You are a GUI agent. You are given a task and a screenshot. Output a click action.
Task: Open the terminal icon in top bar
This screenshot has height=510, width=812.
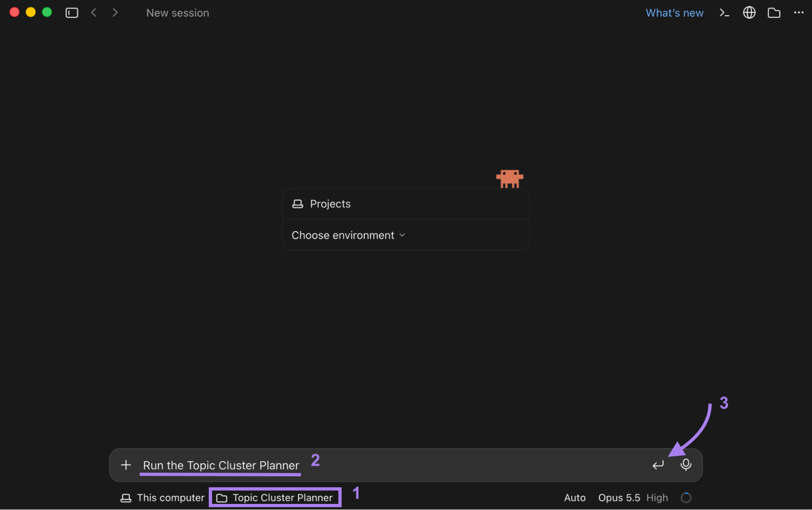coord(724,13)
